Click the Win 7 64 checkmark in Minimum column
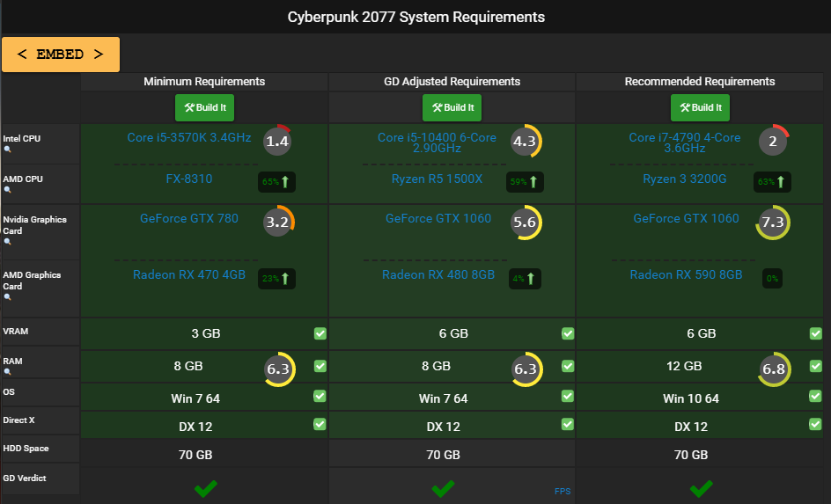This screenshot has width=831, height=504. pyautogui.click(x=320, y=396)
